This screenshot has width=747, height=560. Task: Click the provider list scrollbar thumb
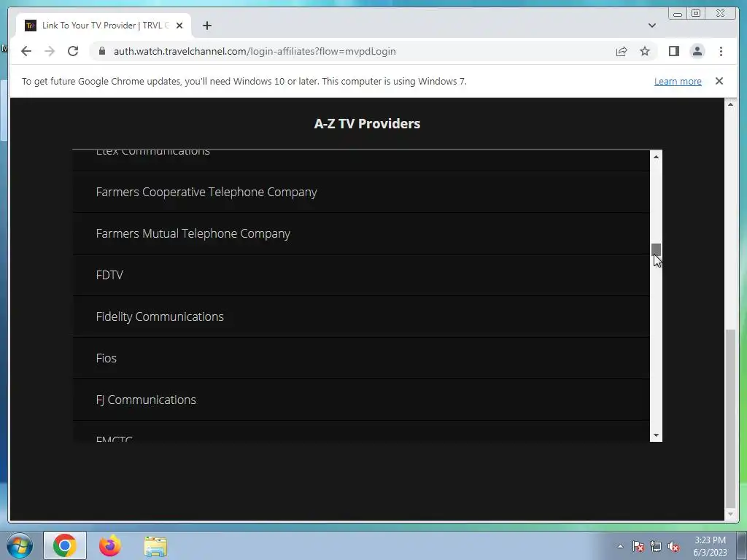(656, 249)
